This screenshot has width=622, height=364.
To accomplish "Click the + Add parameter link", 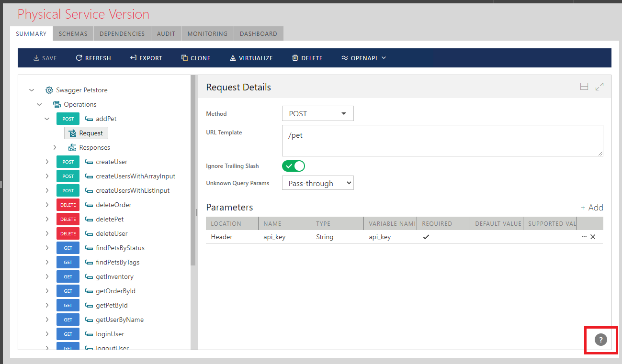I will (x=591, y=207).
